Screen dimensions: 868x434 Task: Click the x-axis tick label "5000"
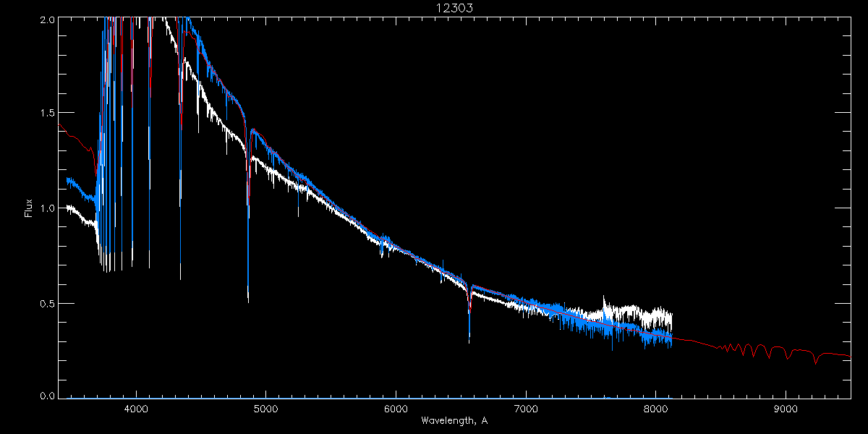(265, 409)
